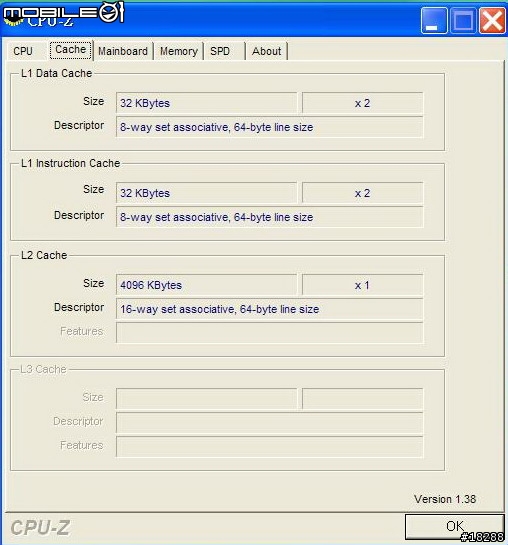Click the L1 Instruction Cache group label
This screenshot has height=545, width=508.
pyautogui.click(x=71, y=163)
